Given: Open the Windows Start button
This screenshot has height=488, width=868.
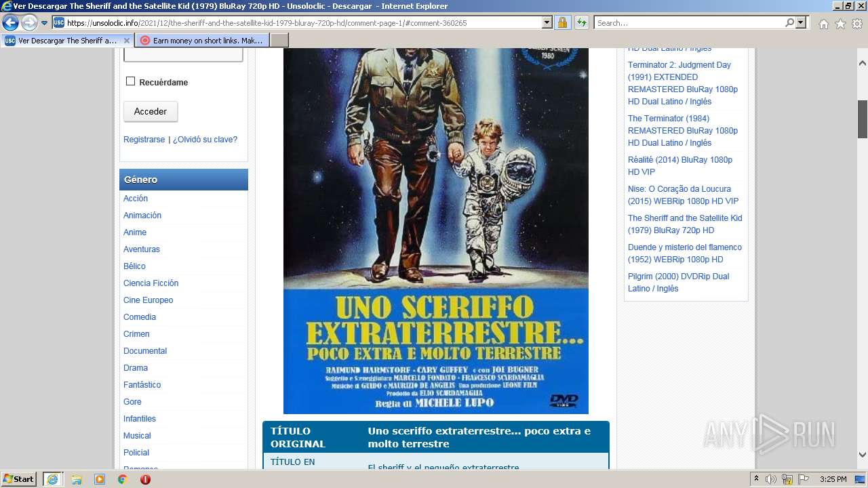Looking at the screenshot, I should tap(19, 479).
